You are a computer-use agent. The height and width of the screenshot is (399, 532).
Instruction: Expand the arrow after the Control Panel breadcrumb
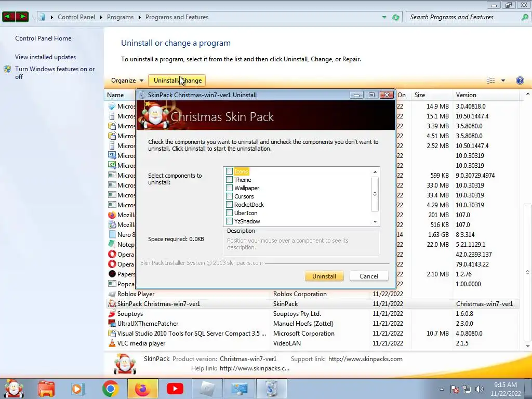(101, 17)
